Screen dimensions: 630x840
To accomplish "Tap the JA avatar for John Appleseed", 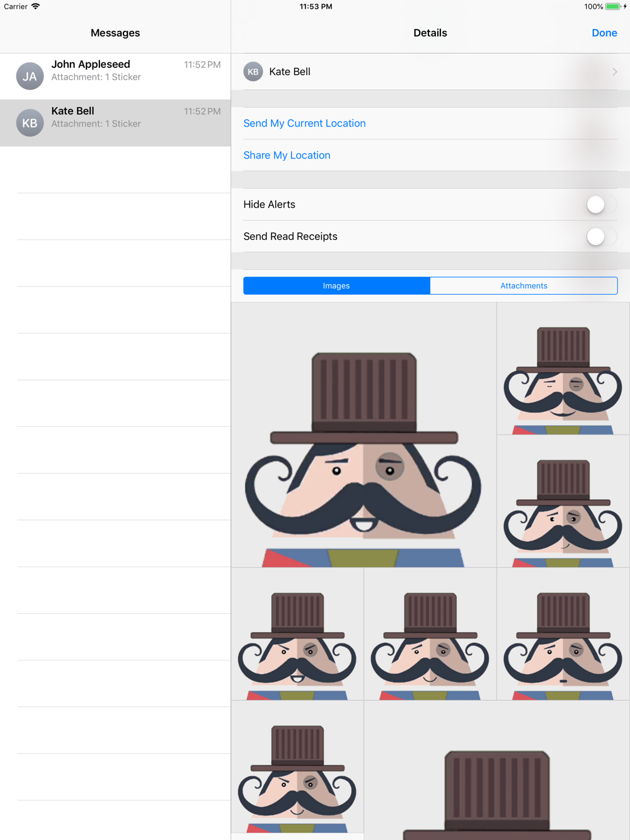I will coord(30,76).
